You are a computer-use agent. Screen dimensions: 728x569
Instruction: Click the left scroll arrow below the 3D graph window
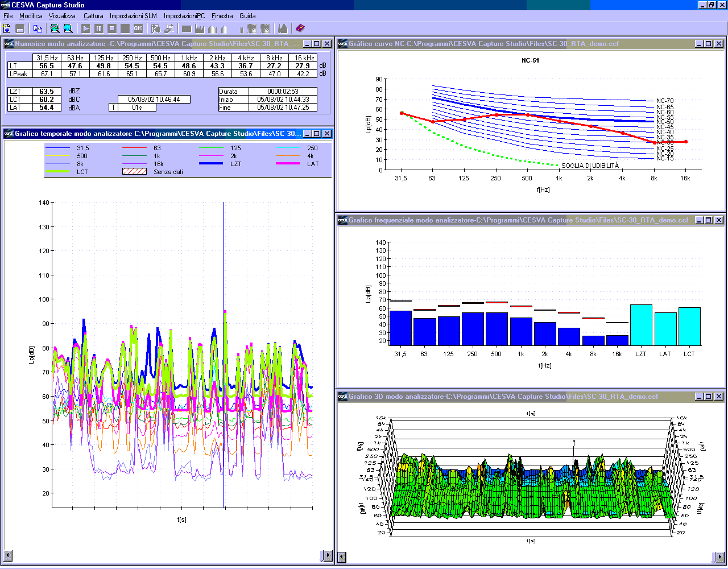coord(341,558)
